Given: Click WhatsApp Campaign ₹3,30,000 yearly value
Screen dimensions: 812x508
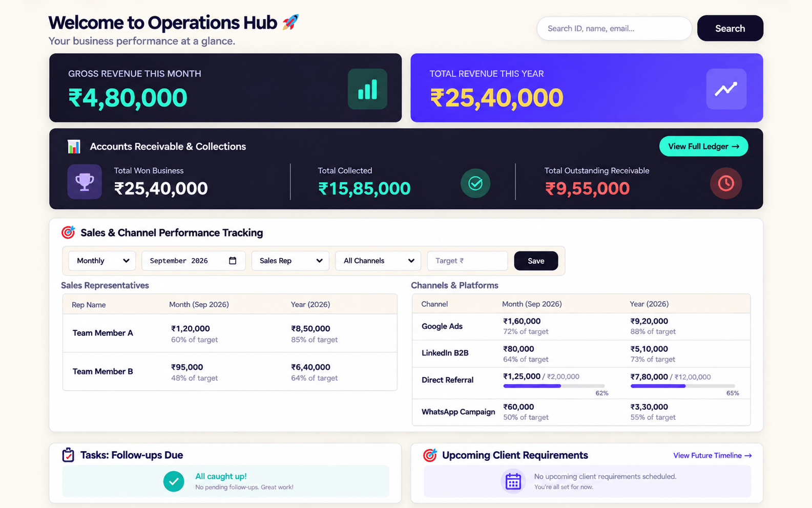Looking at the screenshot, I should point(649,407).
